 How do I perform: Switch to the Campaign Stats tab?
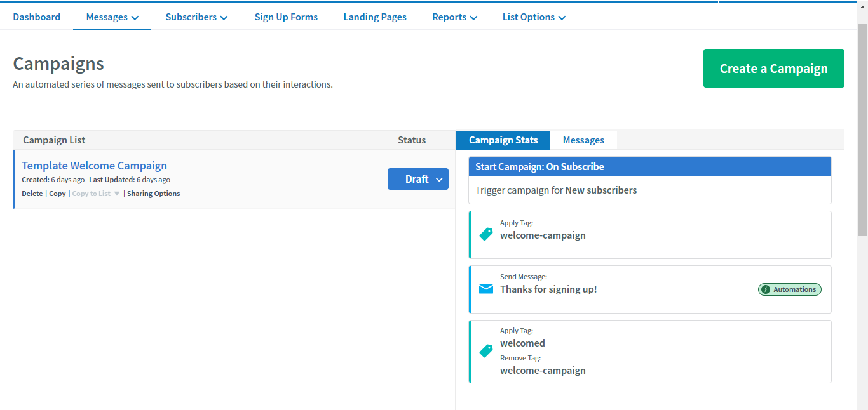tap(503, 140)
